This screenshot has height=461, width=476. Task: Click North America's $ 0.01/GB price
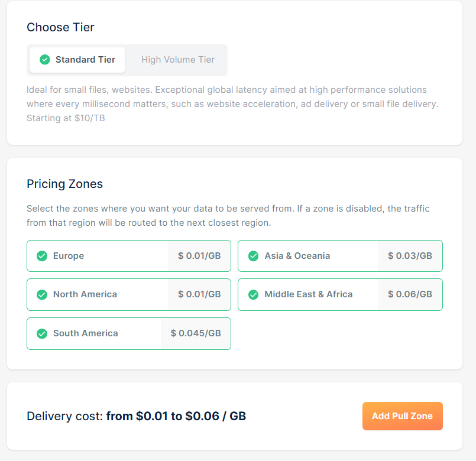199,294
